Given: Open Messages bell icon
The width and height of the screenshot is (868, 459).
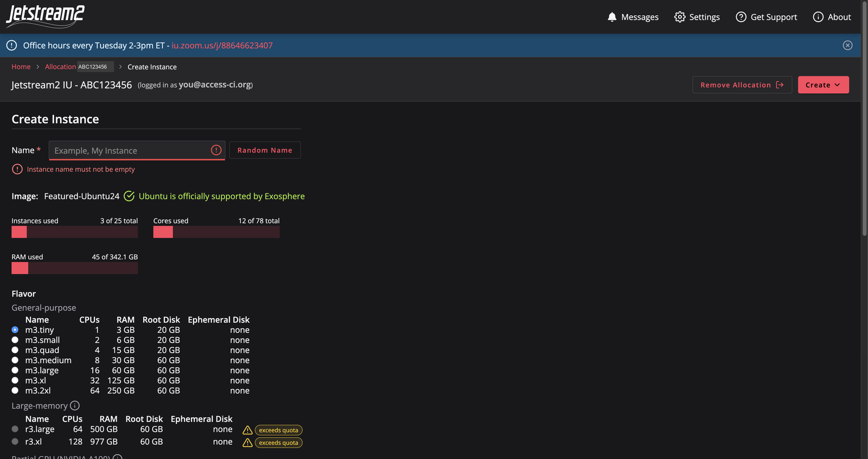Looking at the screenshot, I should pyautogui.click(x=612, y=17).
